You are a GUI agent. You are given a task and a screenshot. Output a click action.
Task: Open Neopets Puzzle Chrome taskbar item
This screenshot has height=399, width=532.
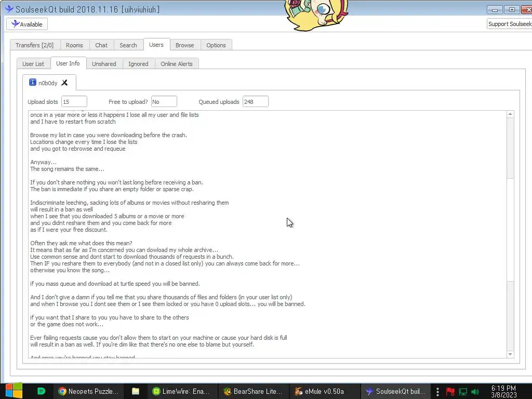coord(88,391)
